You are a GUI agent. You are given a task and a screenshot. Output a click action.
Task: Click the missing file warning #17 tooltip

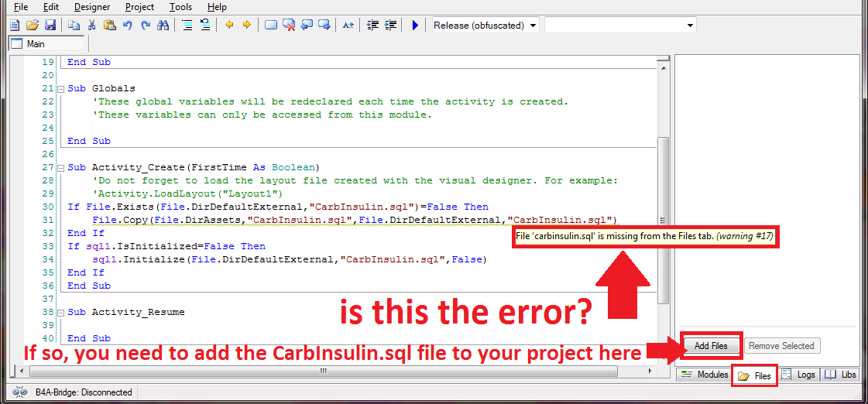pos(646,236)
